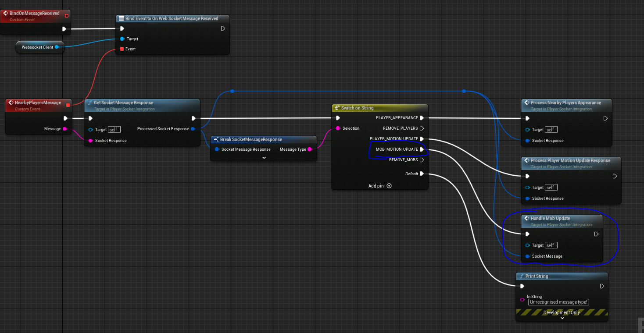Click the MOB_MOTION_UPDATE output pin
644x333 pixels.
(422, 149)
